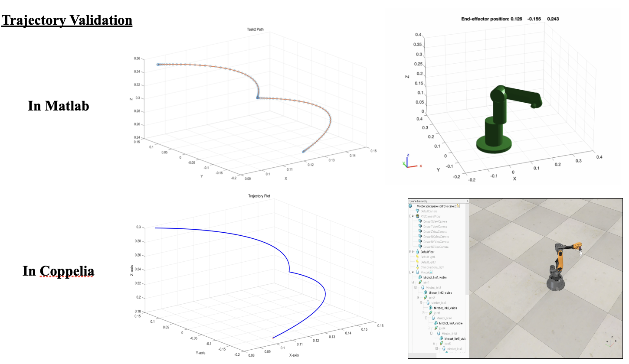This screenshot has height=364, width=629.
Task: Select DefaultNZViewCamera tree item
Action: [x=436, y=247]
